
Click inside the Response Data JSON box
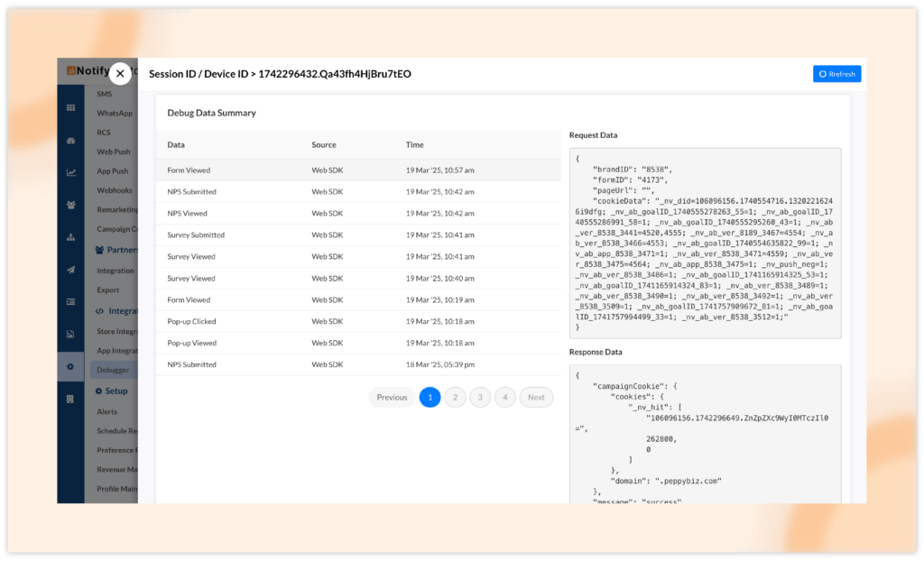[705, 434]
